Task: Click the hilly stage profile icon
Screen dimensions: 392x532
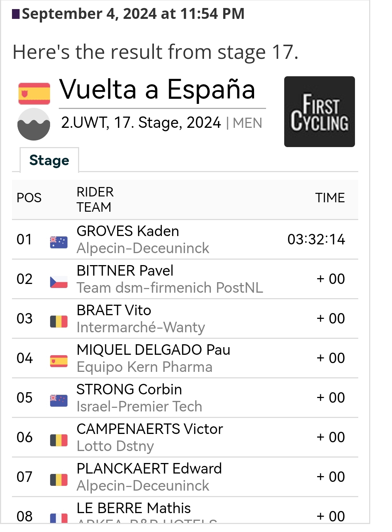Action: point(34,124)
